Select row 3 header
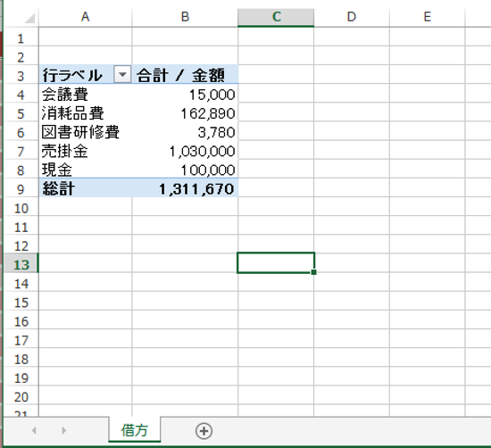The width and height of the screenshot is (491, 448). click(x=21, y=75)
